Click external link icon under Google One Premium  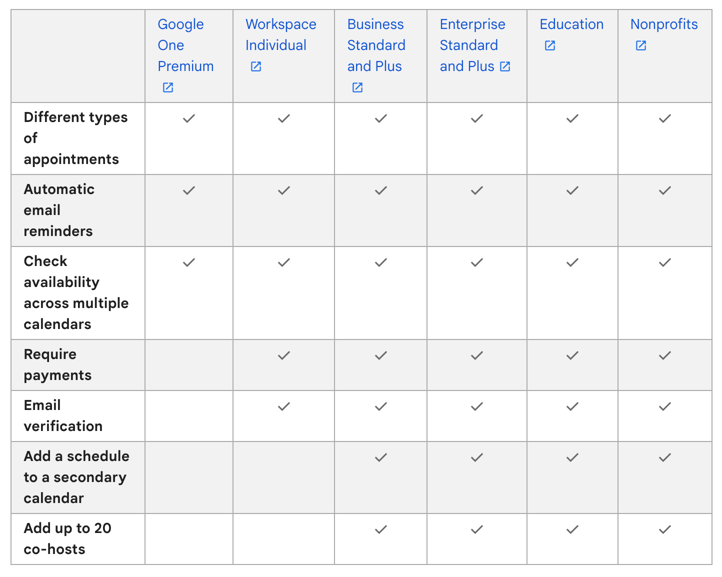[168, 88]
